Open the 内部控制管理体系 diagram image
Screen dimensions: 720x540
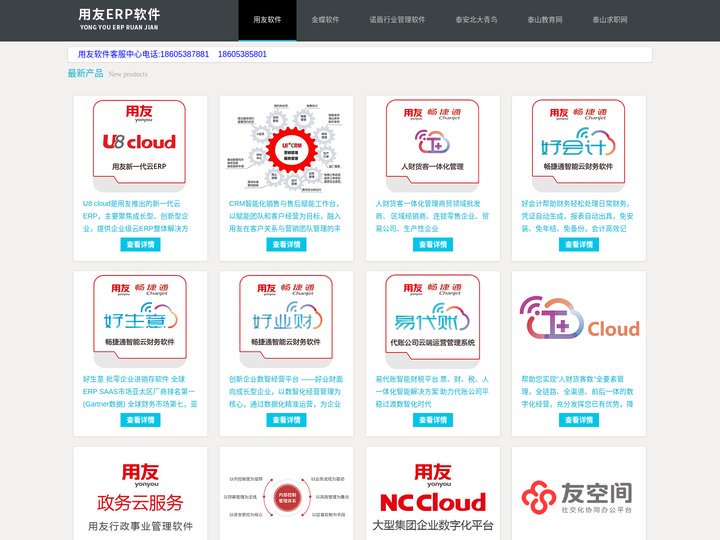coord(287,498)
